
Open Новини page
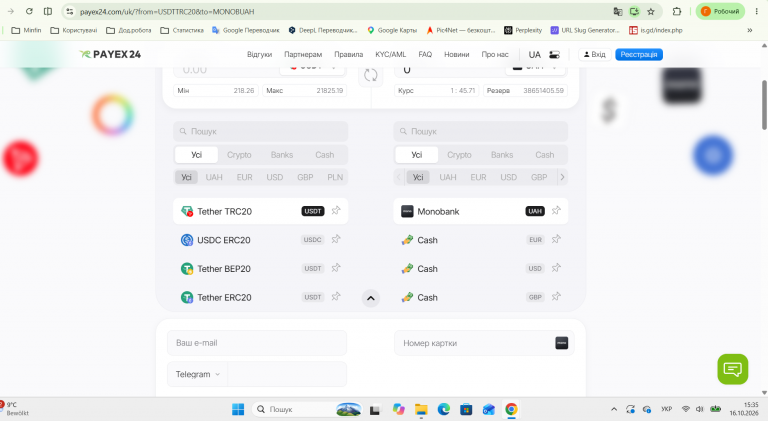pyautogui.click(x=456, y=54)
